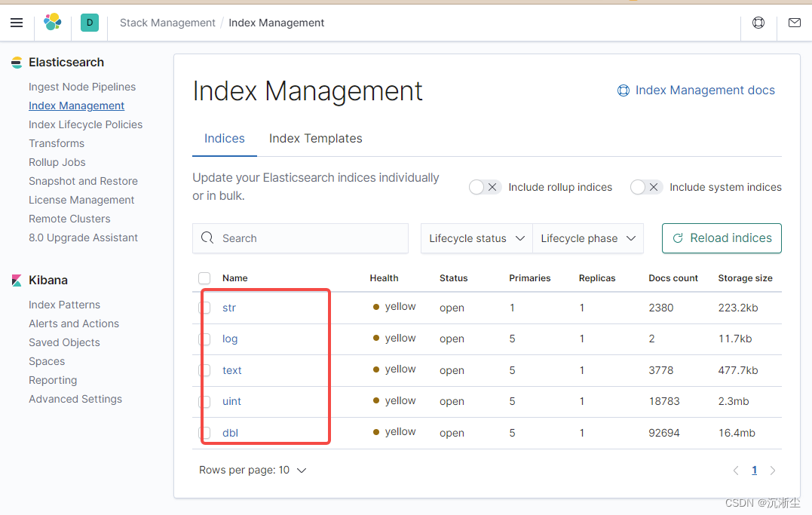Sort by Docs count column header
The height and width of the screenshot is (515, 812).
(x=673, y=278)
